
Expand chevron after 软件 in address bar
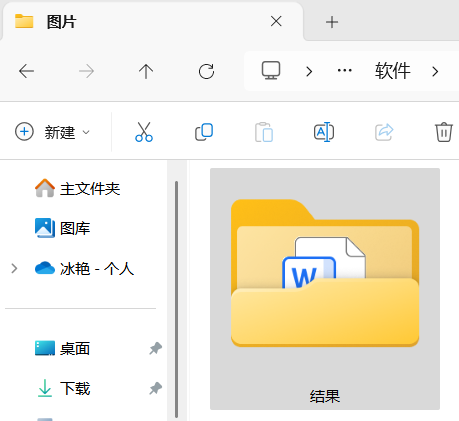pyautogui.click(x=435, y=71)
